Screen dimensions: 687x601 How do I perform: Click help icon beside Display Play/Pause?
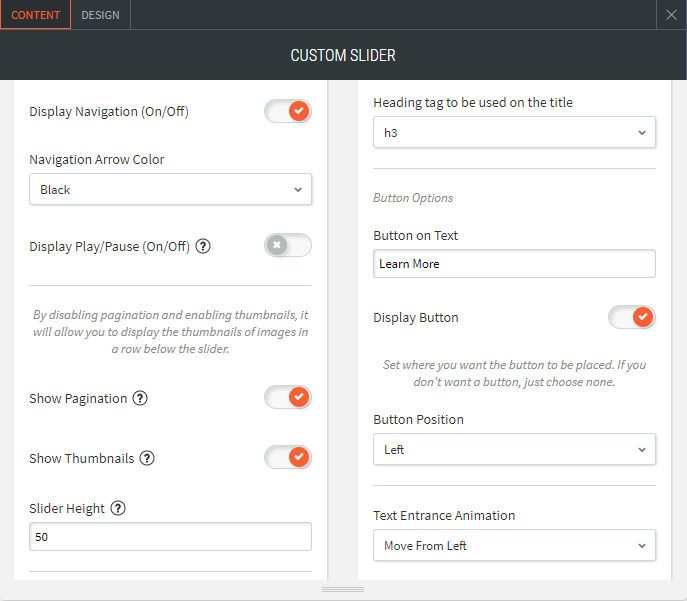click(x=203, y=246)
